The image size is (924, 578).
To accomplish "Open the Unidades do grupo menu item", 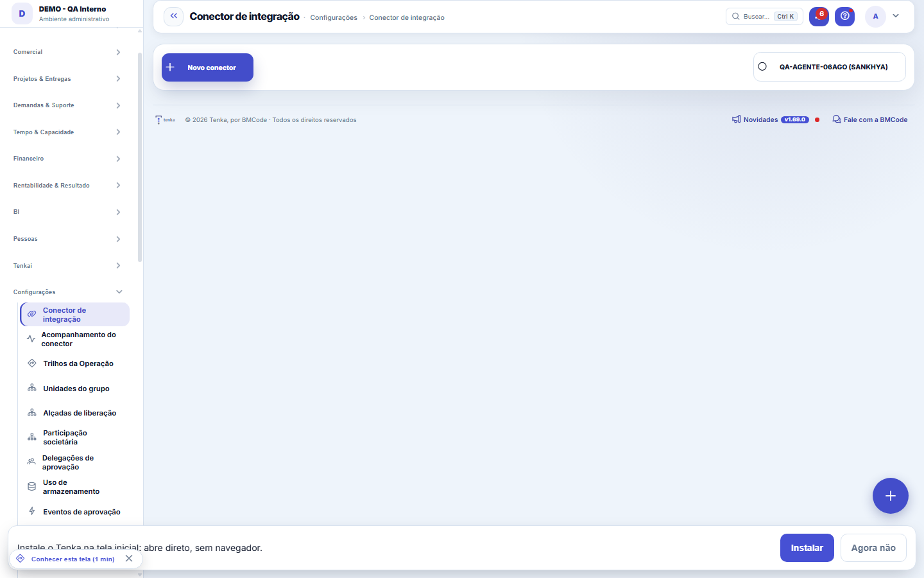I will tap(75, 389).
